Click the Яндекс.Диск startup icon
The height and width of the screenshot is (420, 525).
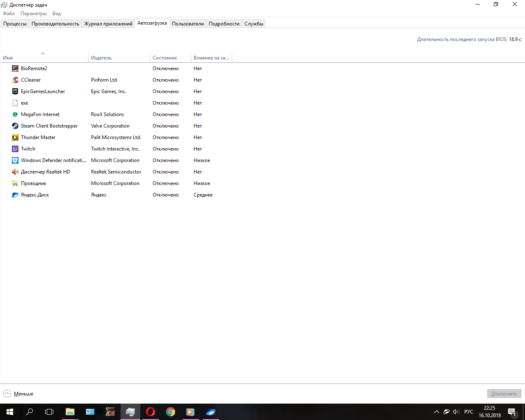15,195
